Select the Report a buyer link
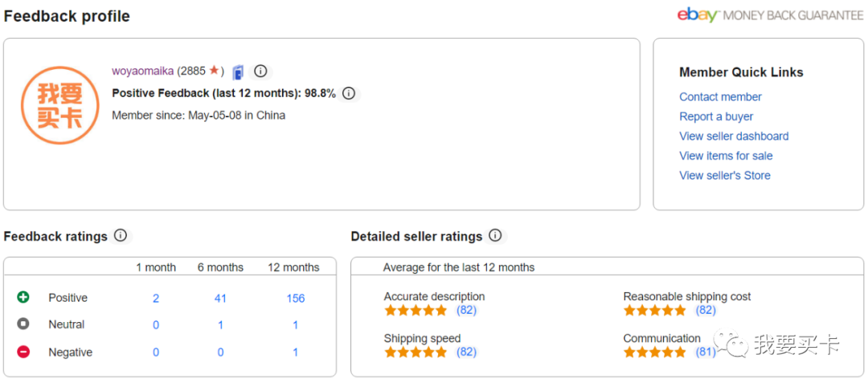This screenshot has height=383, width=868. coord(716,116)
